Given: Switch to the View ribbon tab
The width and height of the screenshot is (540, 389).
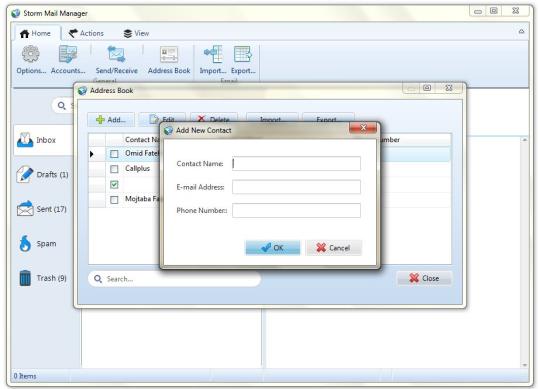Looking at the screenshot, I should pos(136,33).
